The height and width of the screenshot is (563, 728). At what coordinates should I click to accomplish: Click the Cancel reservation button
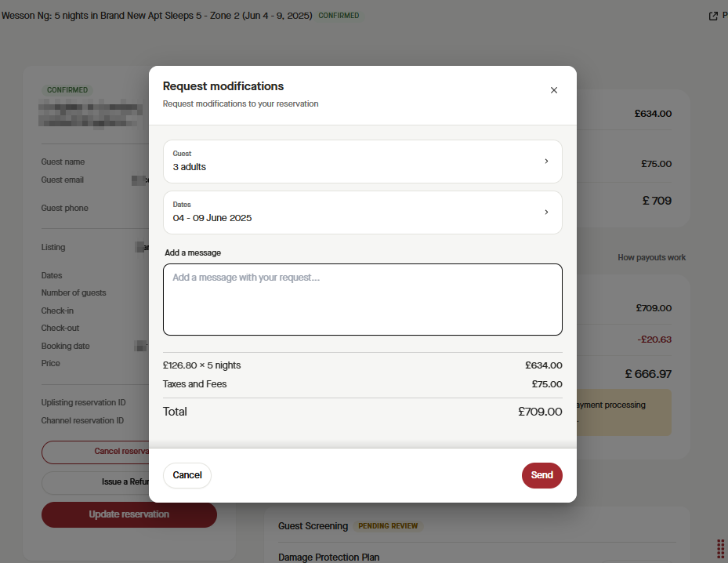point(95,452)
